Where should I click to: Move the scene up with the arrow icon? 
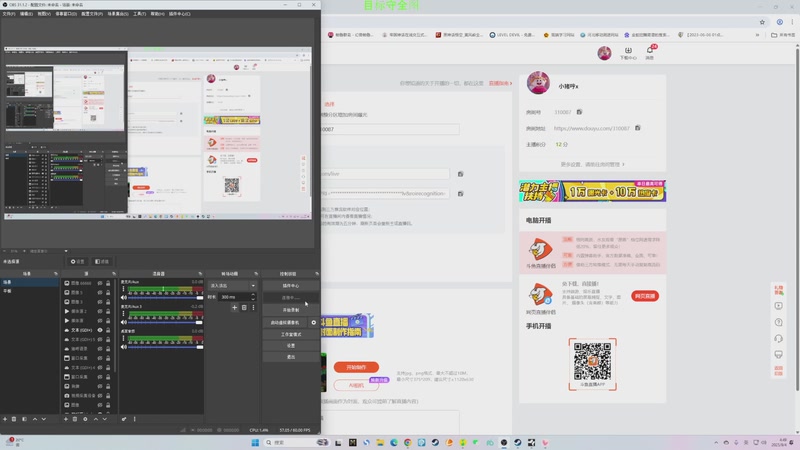[35, 419]
